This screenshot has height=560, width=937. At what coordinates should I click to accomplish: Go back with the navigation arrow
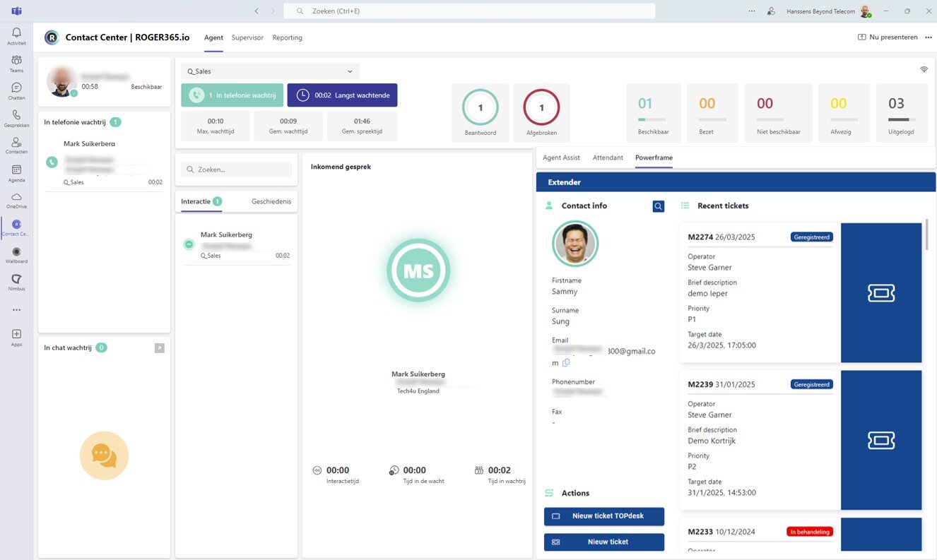tap(257, 11)
